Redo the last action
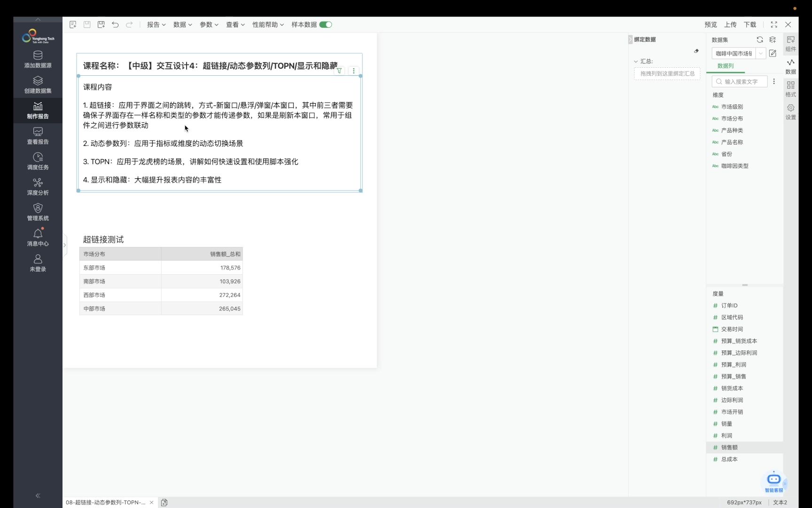The height and width of the screenshot is (508, 812). (129, 24)
